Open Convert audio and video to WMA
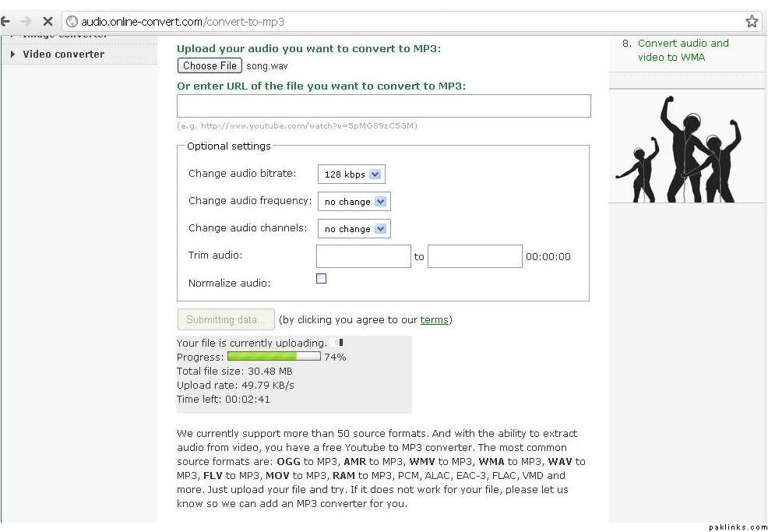 click(682, 50)
